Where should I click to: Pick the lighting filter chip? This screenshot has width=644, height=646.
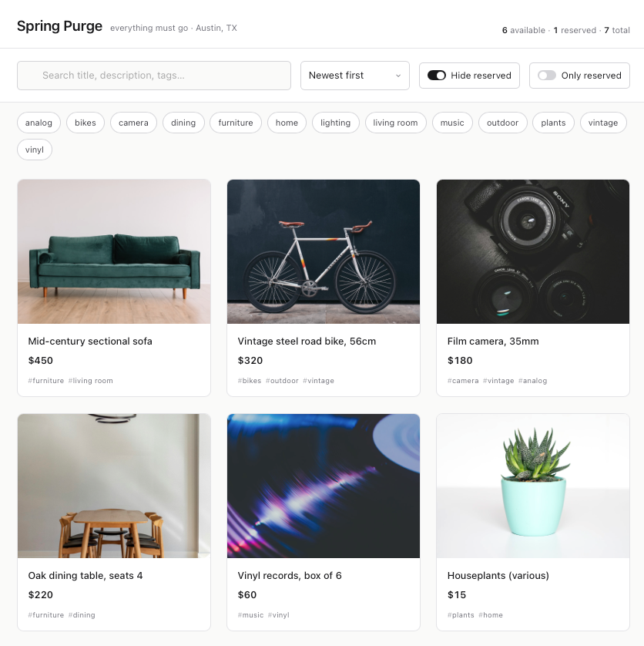[335, 123]
